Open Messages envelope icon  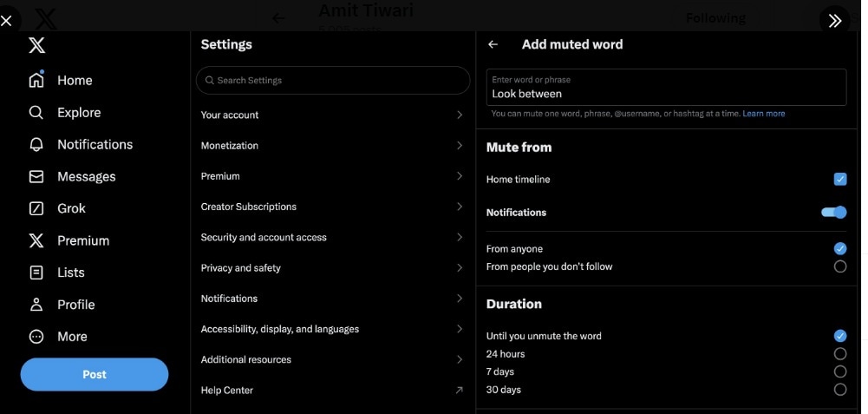click(x=36, y=177)
